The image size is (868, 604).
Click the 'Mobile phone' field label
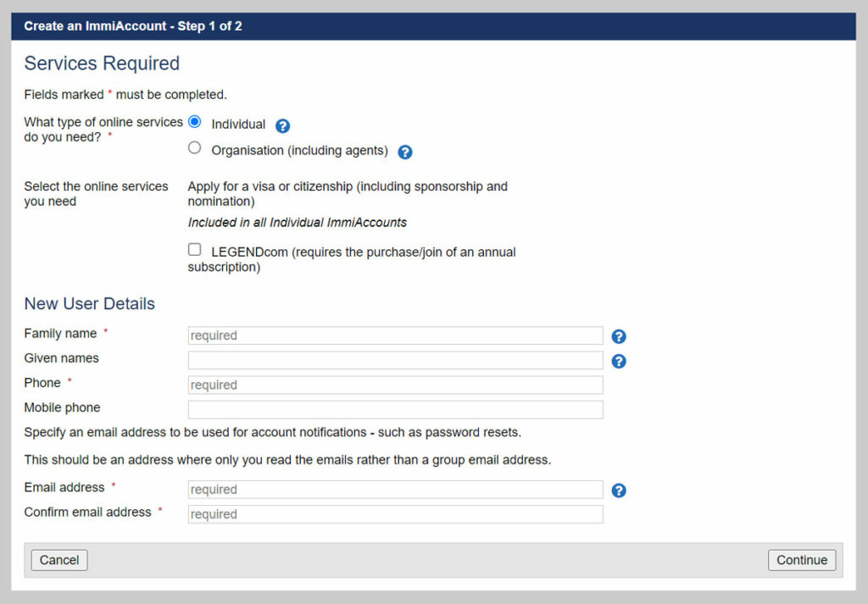coord(62,407)
